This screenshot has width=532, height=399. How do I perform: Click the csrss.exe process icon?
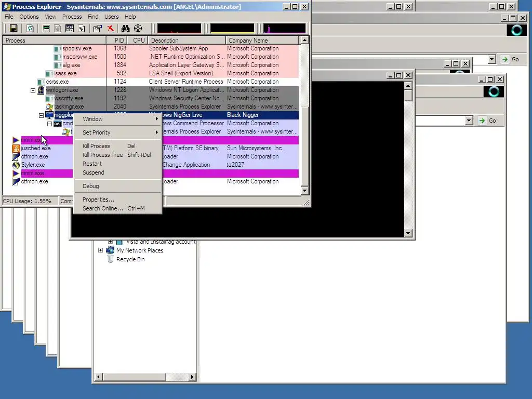pyautogui.click(x=41, y=82)
